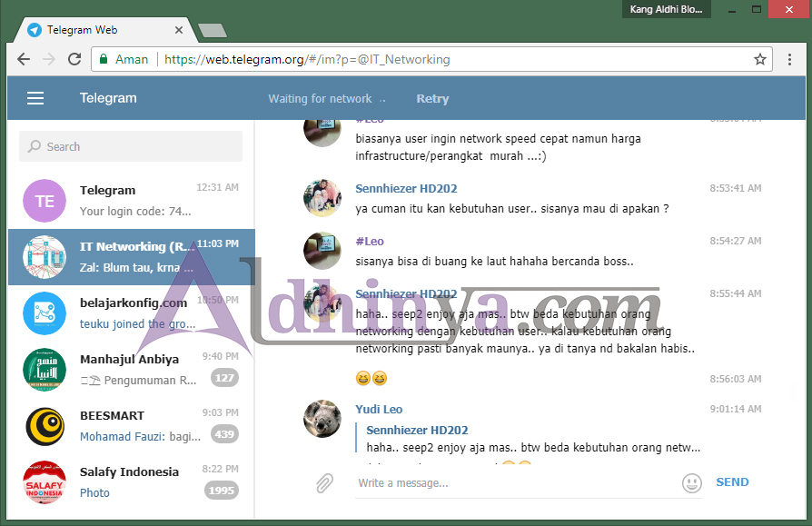This screenshot has width=812, height=526.
Task: Click the laughing emoji message
Action: point(371,379)
